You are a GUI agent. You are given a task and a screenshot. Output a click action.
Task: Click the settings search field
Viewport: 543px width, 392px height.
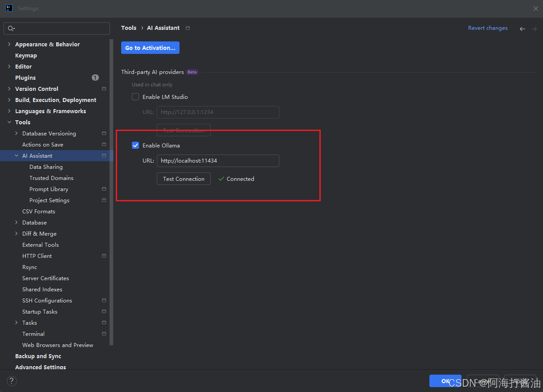[x=57, y=29]
